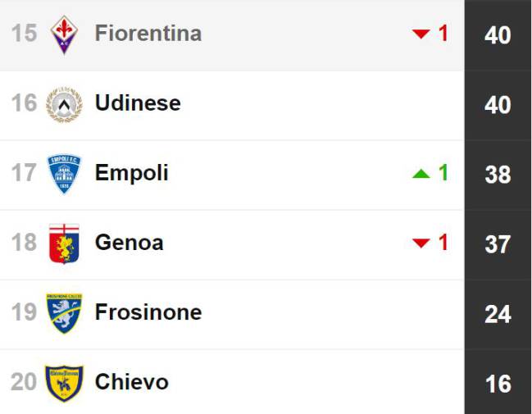Viewport: 532px width, 414px height.
Task: Select Chievo's 16 points cell
Action: coord(498,384)
